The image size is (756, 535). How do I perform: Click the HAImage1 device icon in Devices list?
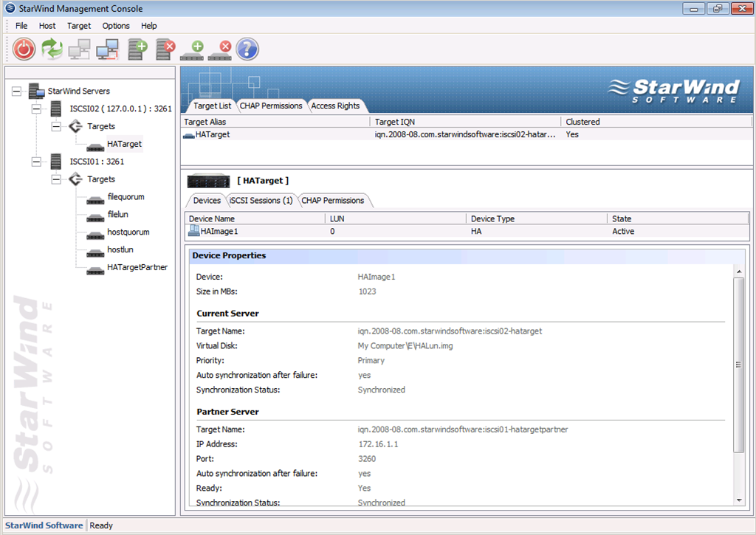(x=194, y=231)
